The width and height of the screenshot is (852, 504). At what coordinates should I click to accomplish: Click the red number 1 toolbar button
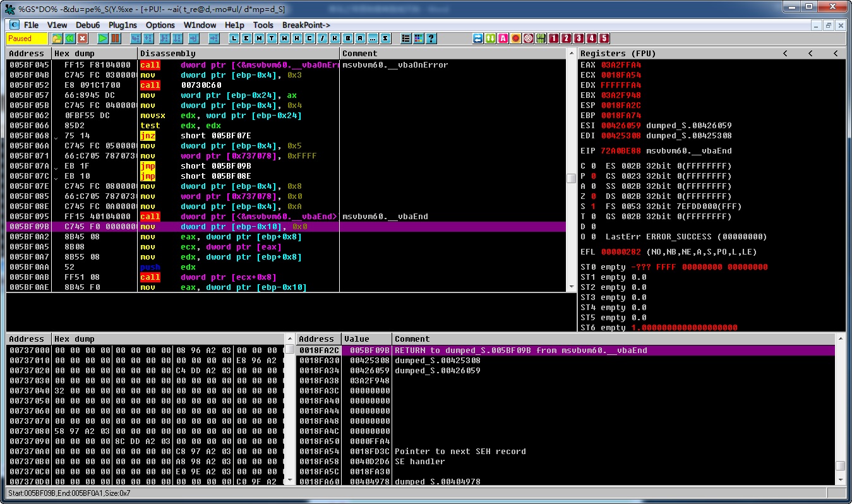click(x=553, y=39)
